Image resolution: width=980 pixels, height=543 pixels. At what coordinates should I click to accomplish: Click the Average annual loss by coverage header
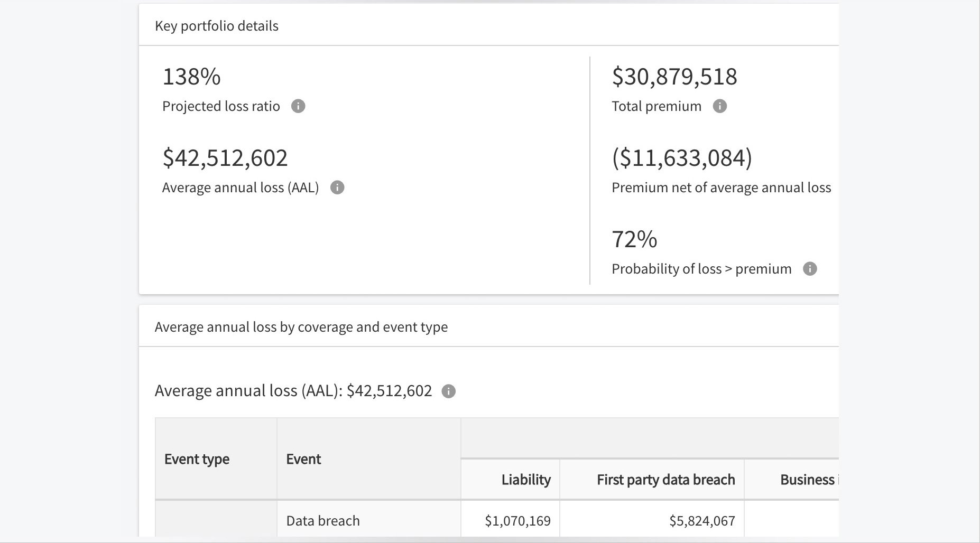(x=301, y=327)
